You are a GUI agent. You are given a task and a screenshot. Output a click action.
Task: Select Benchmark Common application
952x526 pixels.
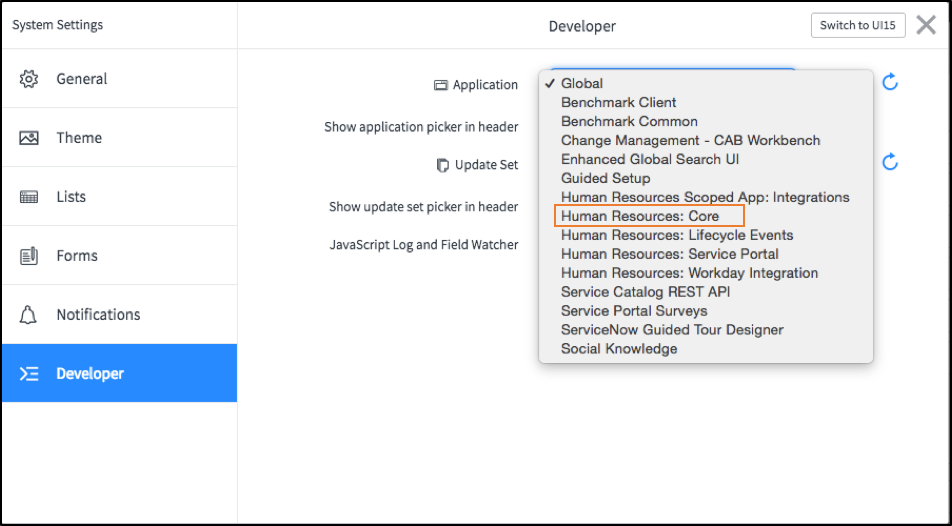(x=706, y=121)
